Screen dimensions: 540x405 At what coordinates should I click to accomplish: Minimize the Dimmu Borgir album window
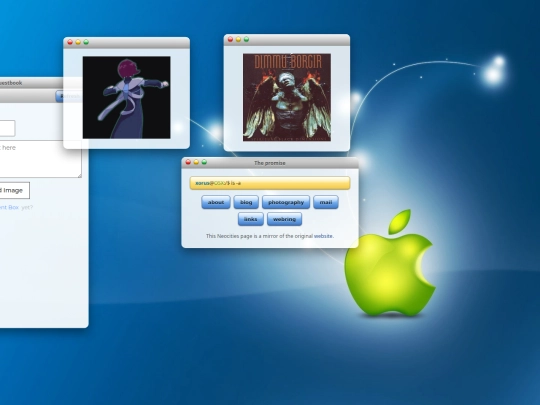tap(238, 39)
